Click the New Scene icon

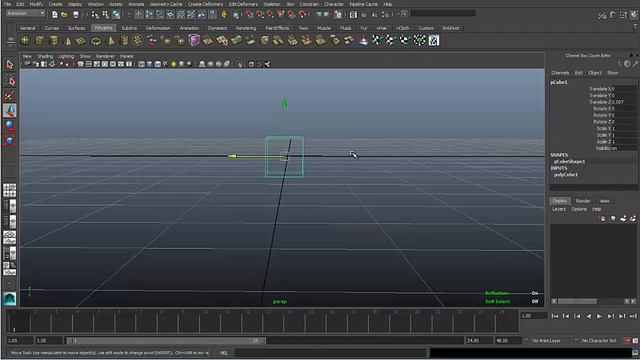[x=54, y=14]
